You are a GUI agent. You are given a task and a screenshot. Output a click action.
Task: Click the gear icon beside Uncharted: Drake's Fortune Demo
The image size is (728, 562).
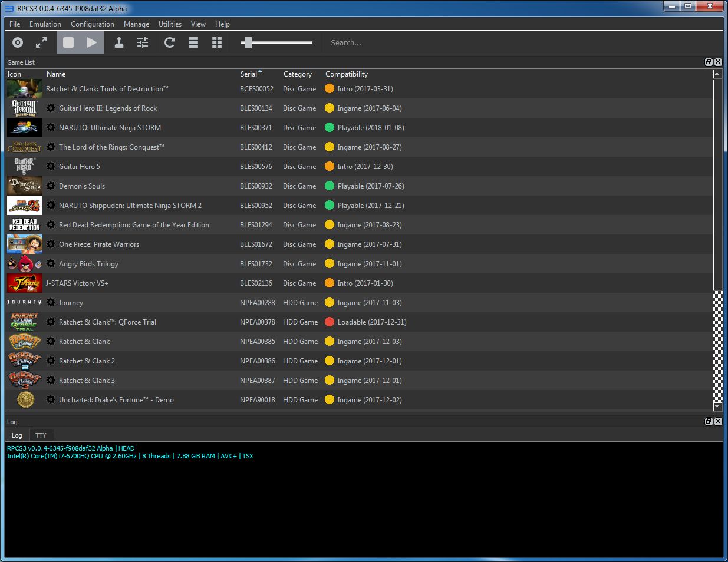coord(51,400)
